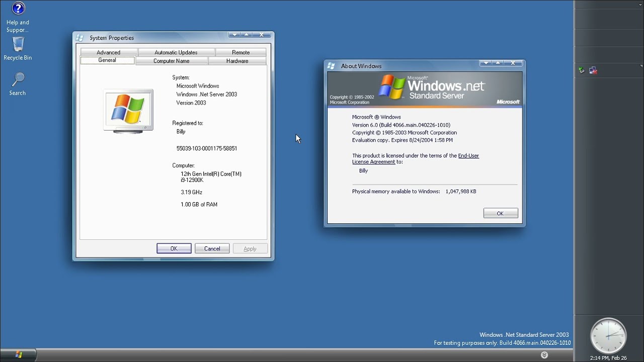The width and height of the screenshot is (644, 362).
Task: Click the 'Version 2003' text
Action: pos(191,103)
